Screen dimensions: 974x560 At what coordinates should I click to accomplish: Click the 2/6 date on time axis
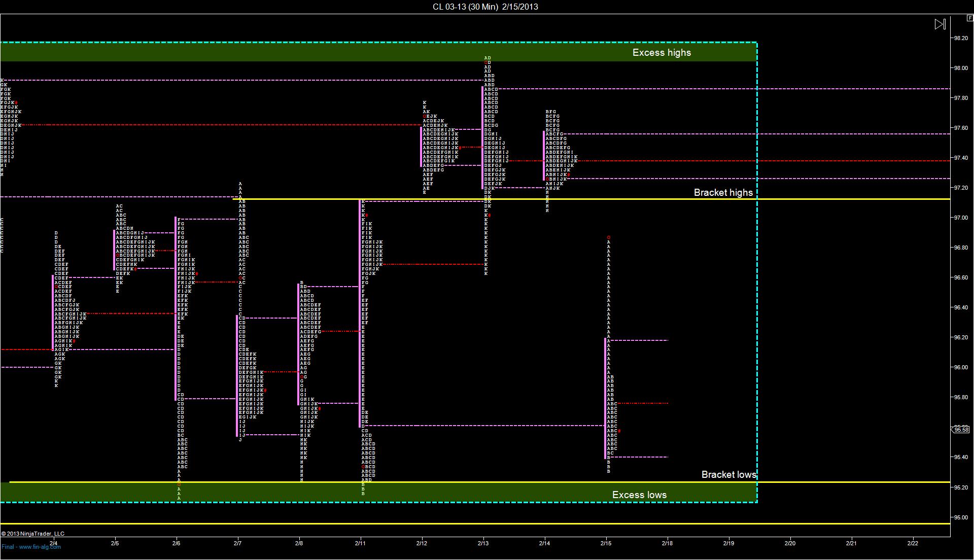177,543
